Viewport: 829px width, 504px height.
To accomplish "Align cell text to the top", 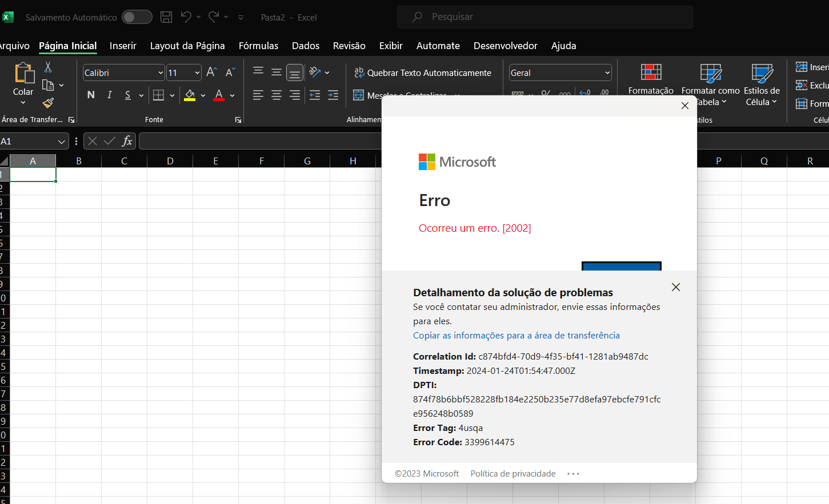I will (258, 72).
